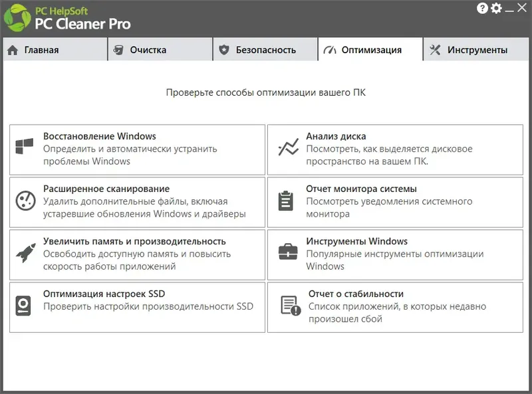Open the Анализ диска title link
This screenshot has width=532, height=394.
(336, 136)
